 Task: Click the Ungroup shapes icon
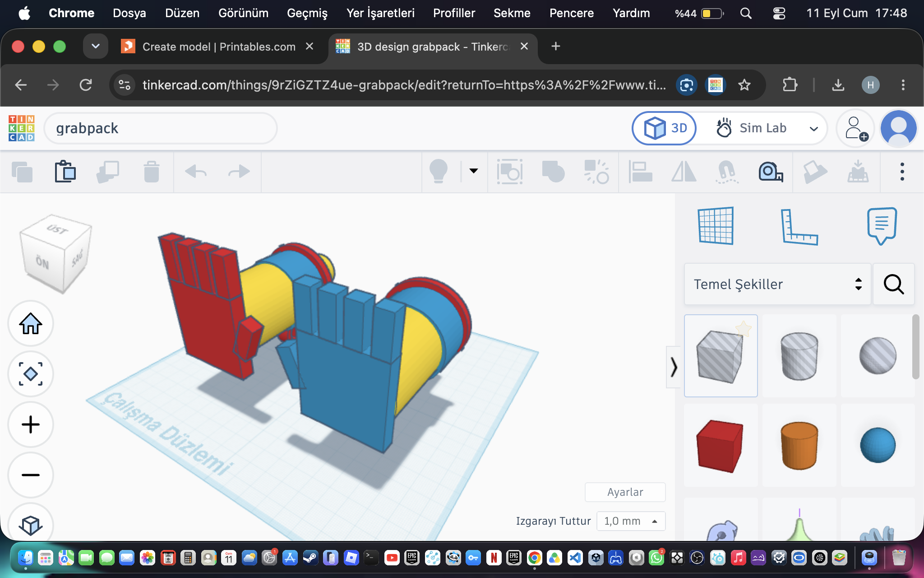[x=596, y=172]
